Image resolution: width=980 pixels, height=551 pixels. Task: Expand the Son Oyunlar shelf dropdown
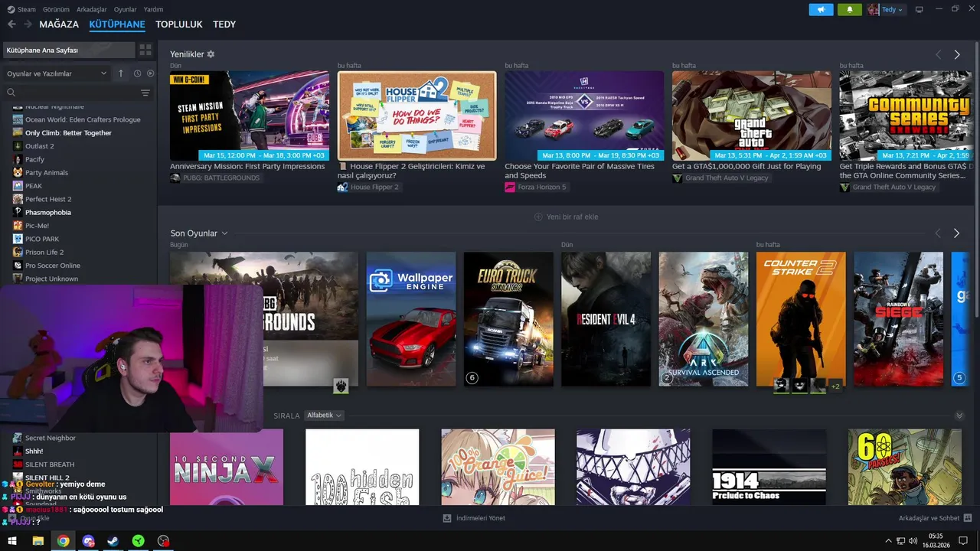224,233
